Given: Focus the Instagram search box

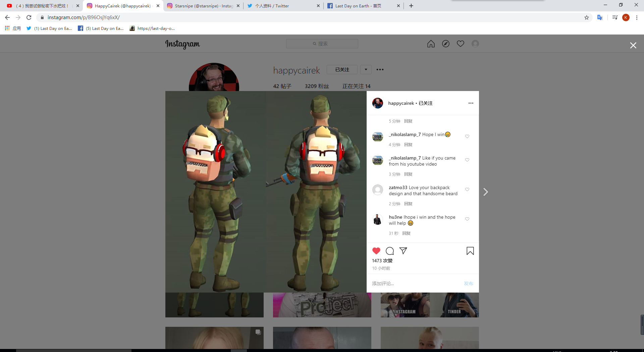Looking at the screenshot, I should [x=322, y=44].
